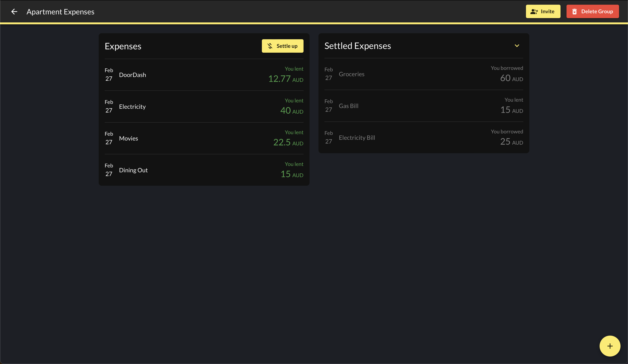The width and height of the screenshot is (628, 364).
Task: Collapse the Settled Expenses section
Action: click(x=517, y=46)
